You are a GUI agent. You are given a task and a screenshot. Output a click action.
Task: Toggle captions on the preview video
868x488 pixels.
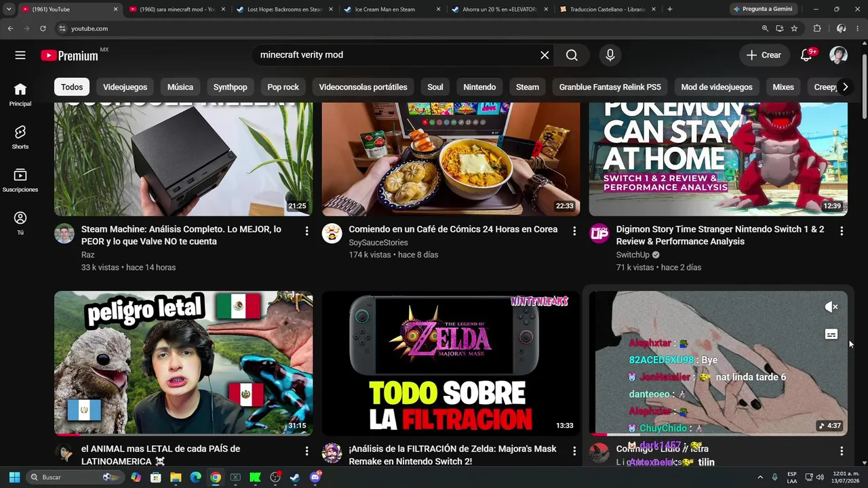(x=831, y=334)
